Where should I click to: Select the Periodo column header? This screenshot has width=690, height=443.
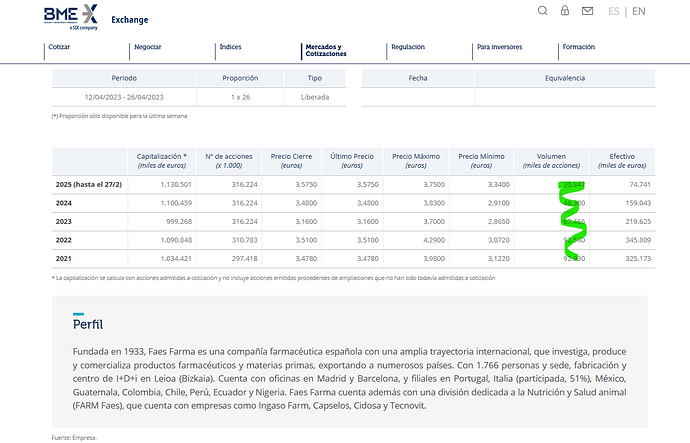pyautogui.click(x=124, y=78)
